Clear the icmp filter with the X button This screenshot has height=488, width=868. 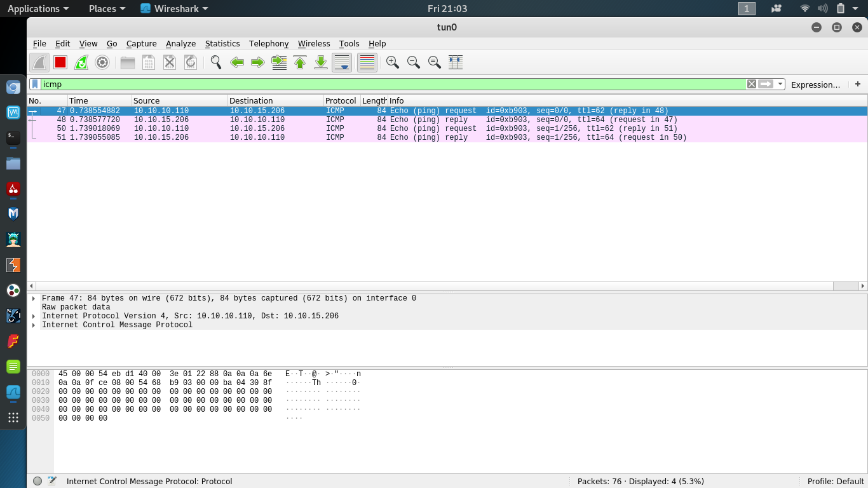click(x=751, y=84)
